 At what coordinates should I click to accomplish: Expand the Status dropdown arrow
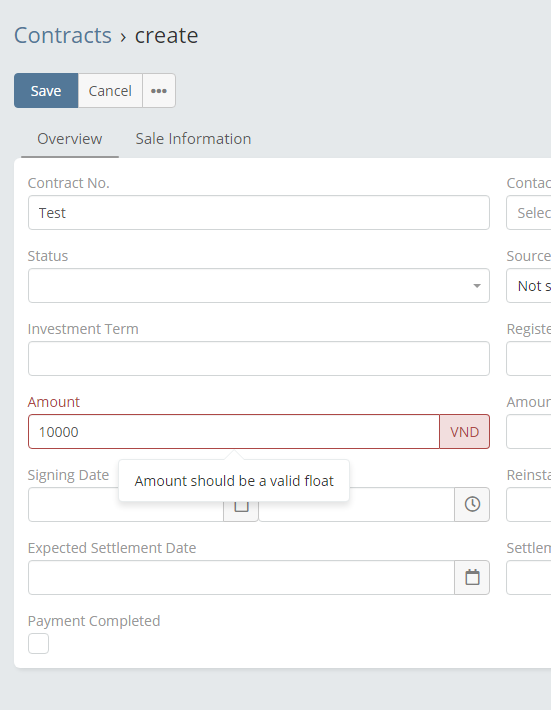coord(477,286)
